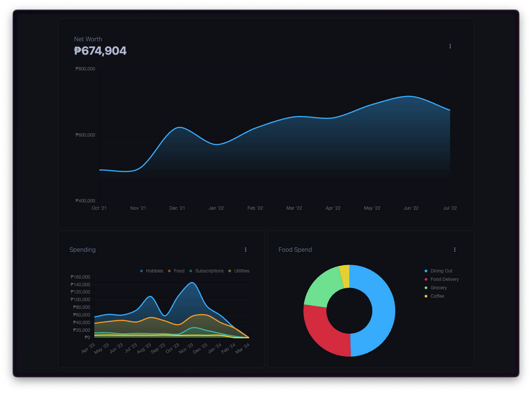Viewport: 532px width, 393px height.
Task: Toggle Dining Out in Food Spend legend
Action: [x=439, y=271]
